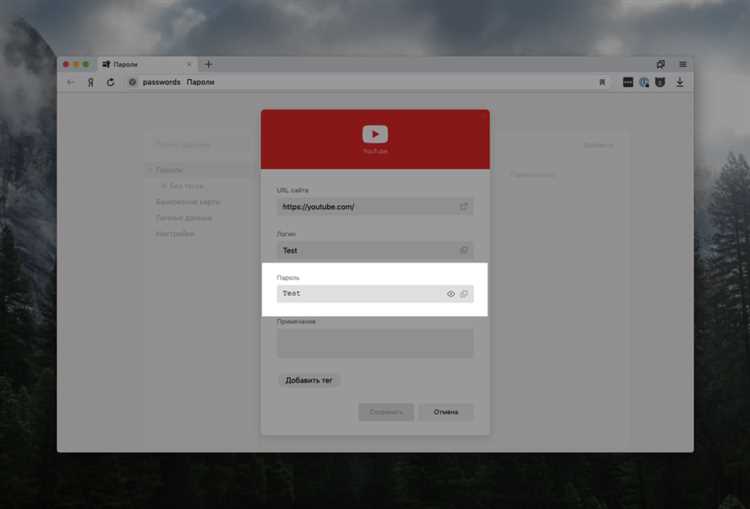Toggle password visibility with the eye icon

pos(451,294)
